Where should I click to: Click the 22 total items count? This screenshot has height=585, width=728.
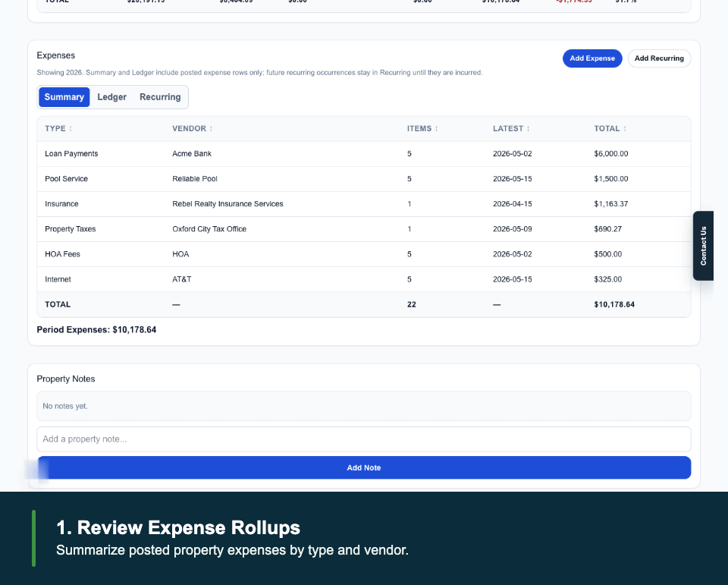[411, 304]
